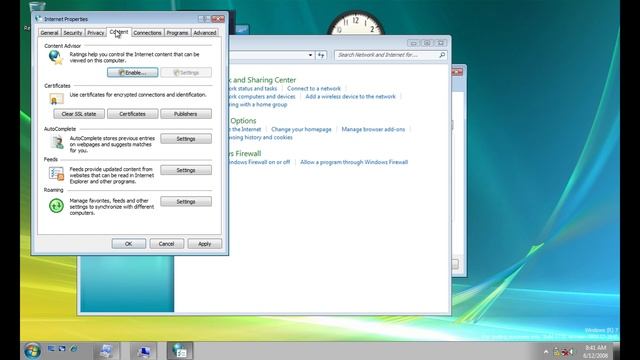
Task: Select the Content tab
Action: click(119, 32)
